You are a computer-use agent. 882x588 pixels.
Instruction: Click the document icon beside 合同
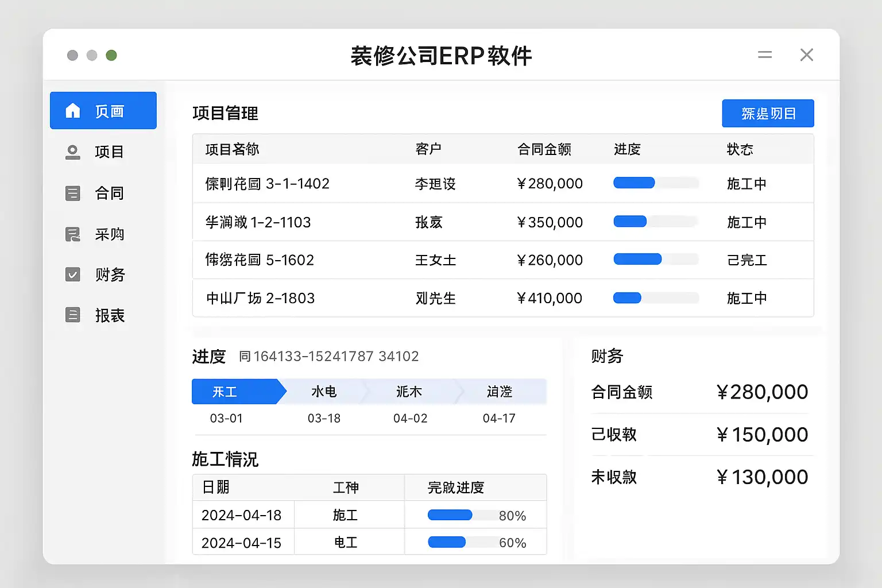click(x=73, y=194)
